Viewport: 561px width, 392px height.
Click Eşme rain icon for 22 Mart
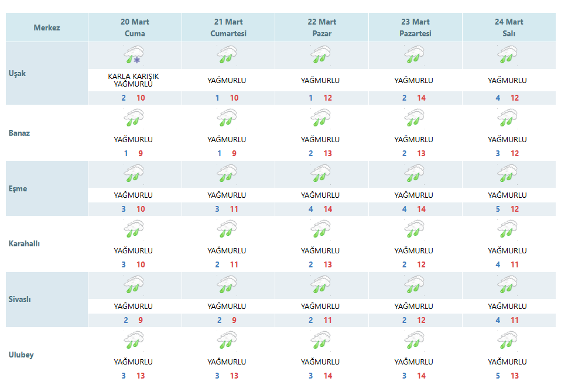click(x=320, y=173)
